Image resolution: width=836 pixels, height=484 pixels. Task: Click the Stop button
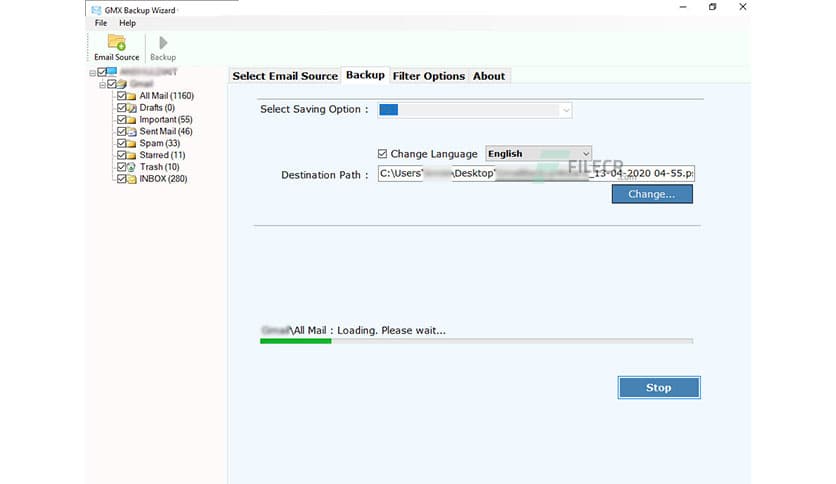tap(659, 388)
